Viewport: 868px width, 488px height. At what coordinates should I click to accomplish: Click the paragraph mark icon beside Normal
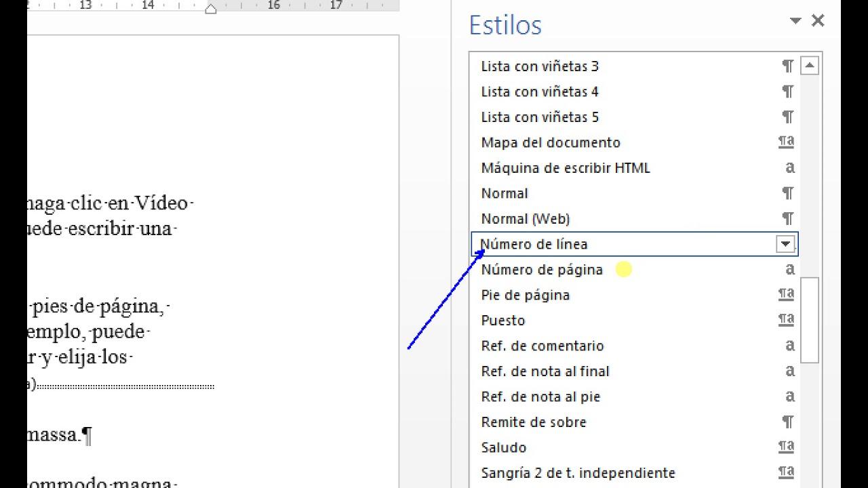click(787, 193)
